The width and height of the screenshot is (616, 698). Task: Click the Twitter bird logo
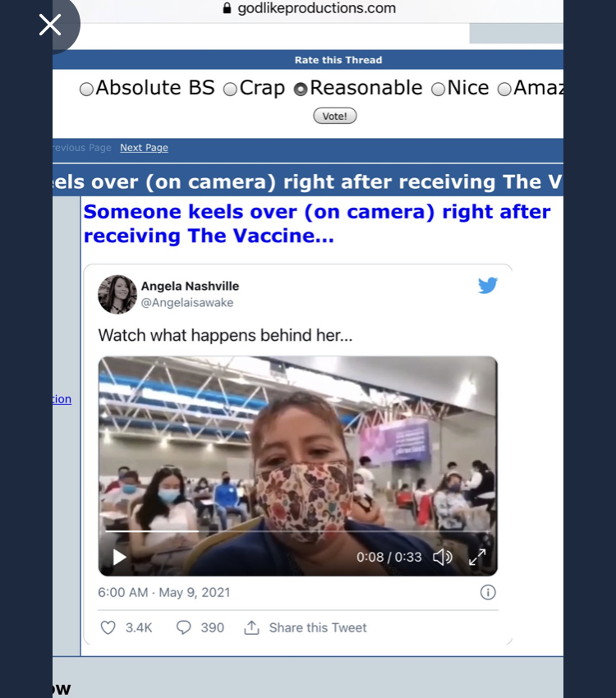click(x=488, y=285)
